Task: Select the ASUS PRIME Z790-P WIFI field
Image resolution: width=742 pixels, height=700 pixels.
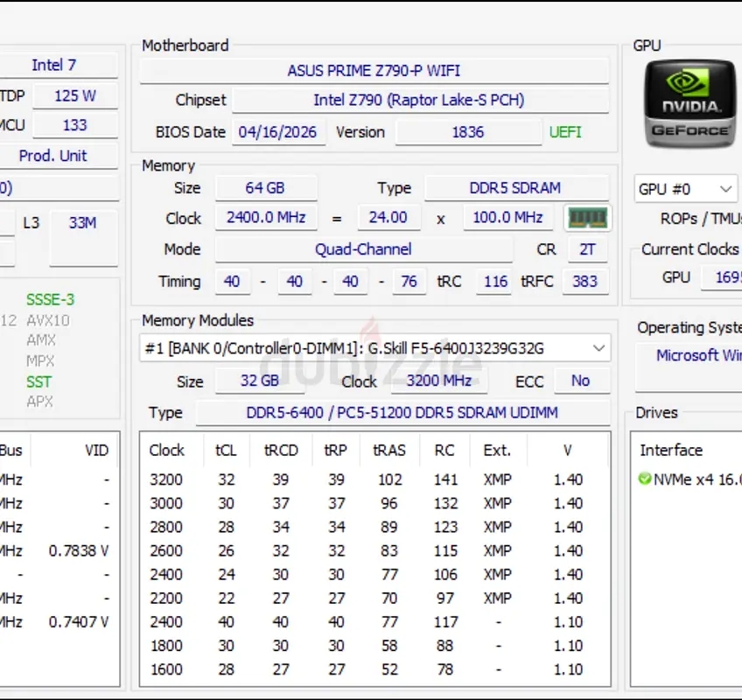Action: [x=374, y=71]
